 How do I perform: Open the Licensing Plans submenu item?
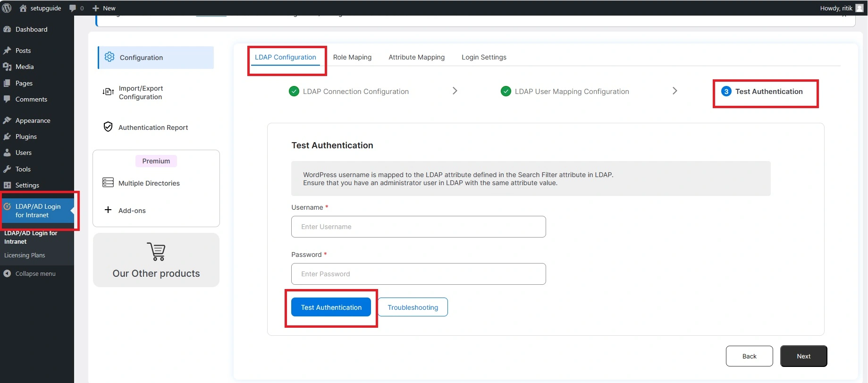25,255
